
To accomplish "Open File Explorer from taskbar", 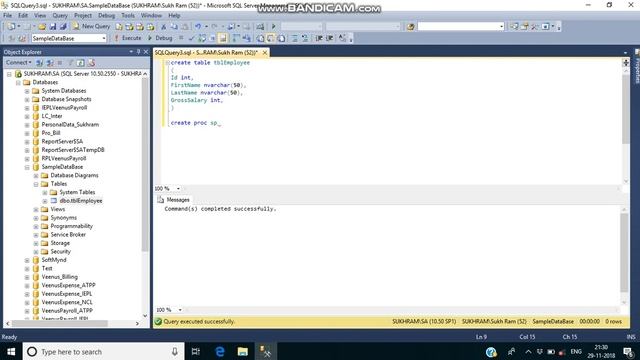I will click(x=243, y=351).
